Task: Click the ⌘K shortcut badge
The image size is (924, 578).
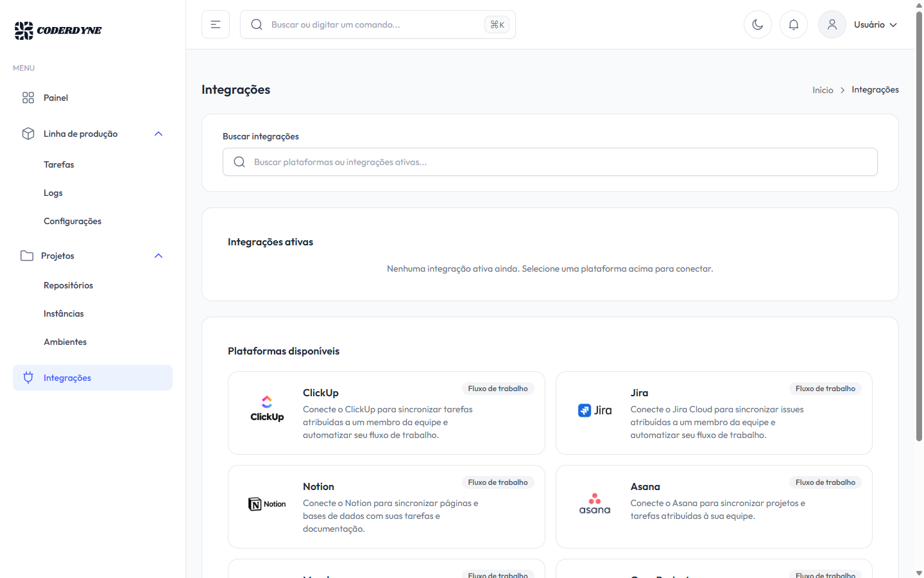Action: coord(497,24)
